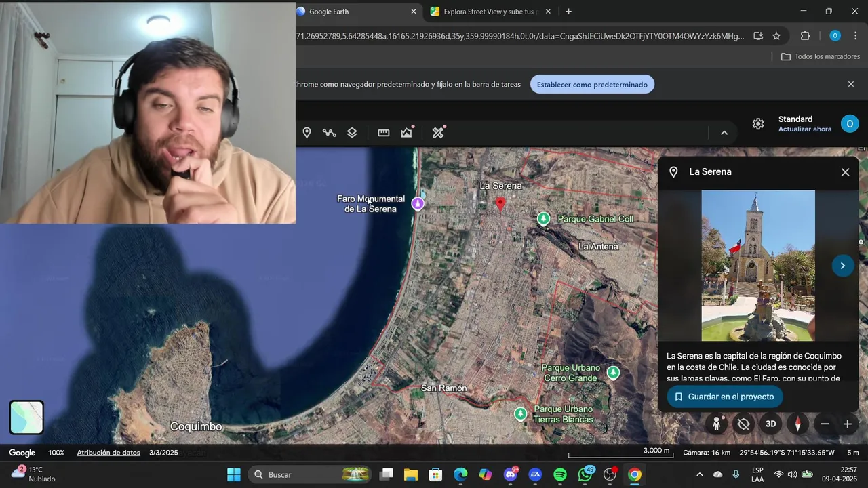868x488 pixels.
Task: Click Guardar en el proyecto button
Action: tap(724, 396)
